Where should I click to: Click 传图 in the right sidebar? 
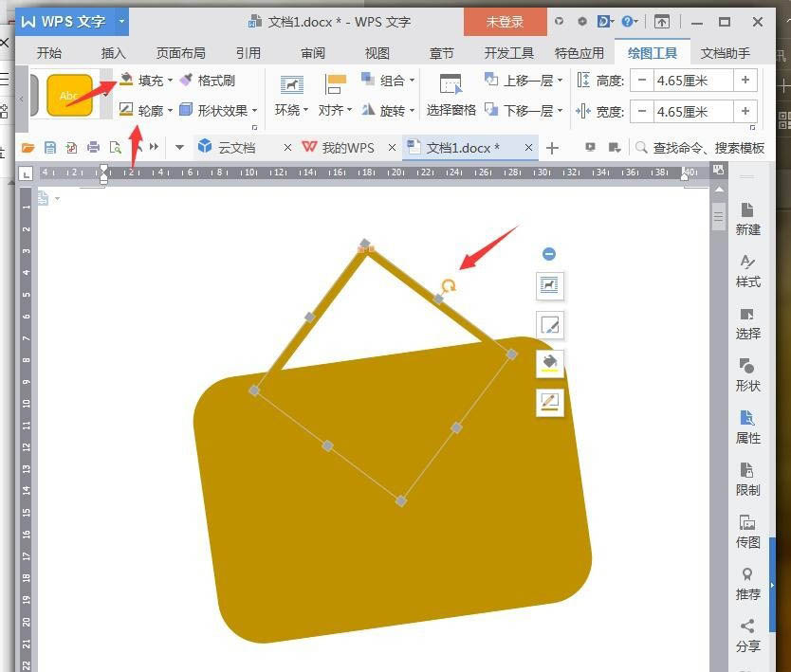coord(747,532)
